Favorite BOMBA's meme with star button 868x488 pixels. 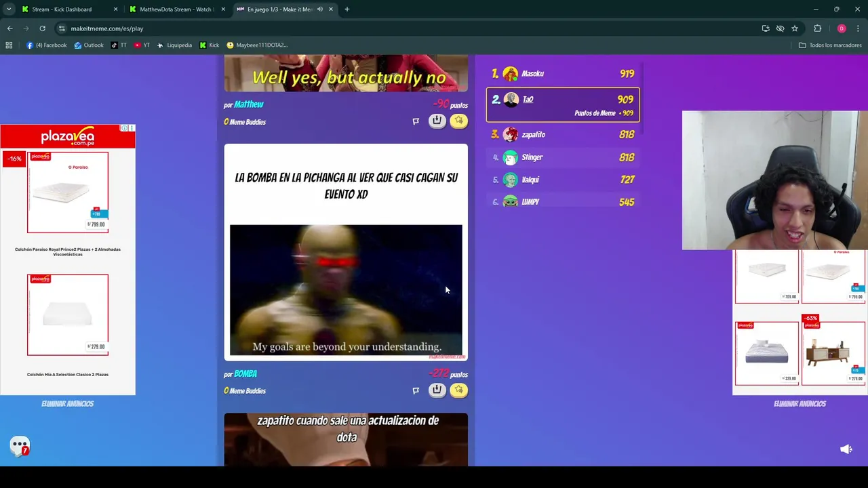click(x=458, y=390)
